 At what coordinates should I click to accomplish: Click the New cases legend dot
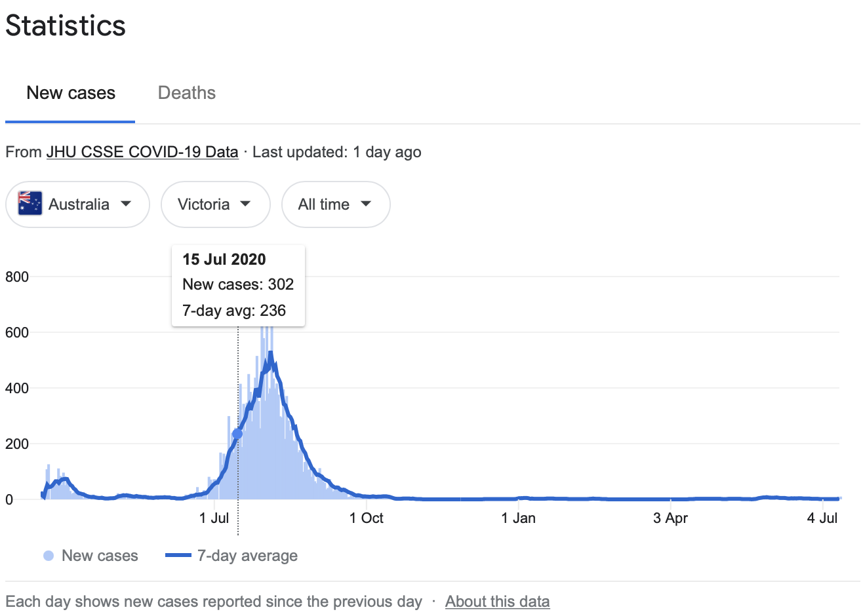49,556
